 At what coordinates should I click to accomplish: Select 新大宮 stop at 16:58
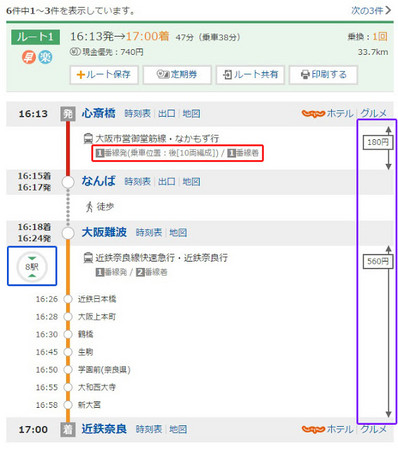[x=89, y=405]
